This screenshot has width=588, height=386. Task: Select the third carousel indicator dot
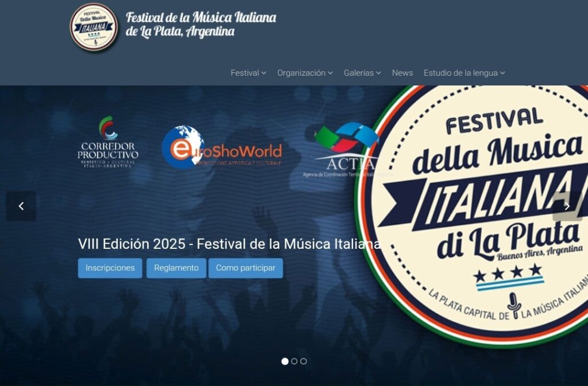click(x=304, y=361)
